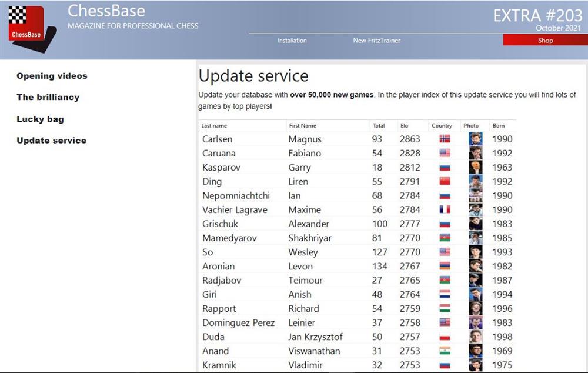Sort by Elo column header
The height and width of the screenshot is (373, 588).
(x=405, y=126)
